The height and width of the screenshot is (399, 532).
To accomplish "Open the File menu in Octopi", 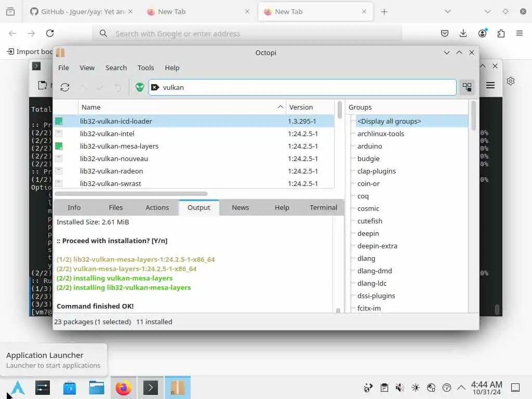I will click(63, 68).
